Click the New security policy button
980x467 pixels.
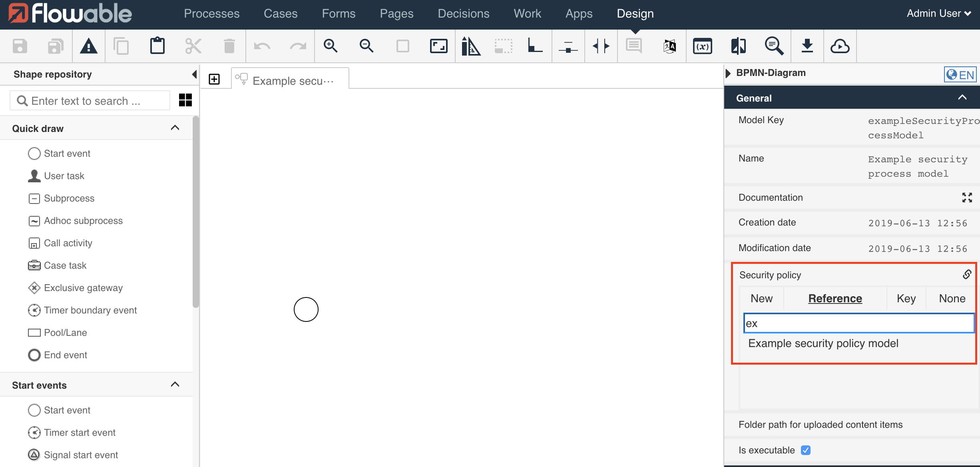(x=761, y=298)
